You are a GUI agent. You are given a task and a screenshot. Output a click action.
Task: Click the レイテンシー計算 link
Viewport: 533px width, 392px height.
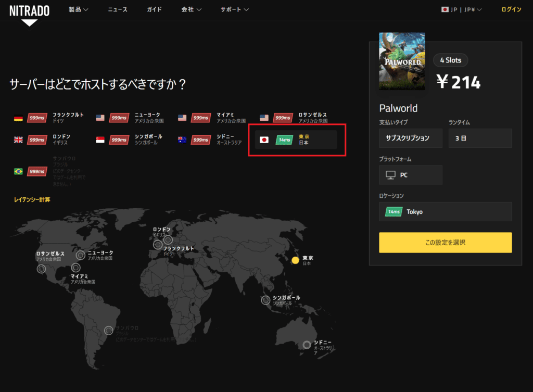32,199
